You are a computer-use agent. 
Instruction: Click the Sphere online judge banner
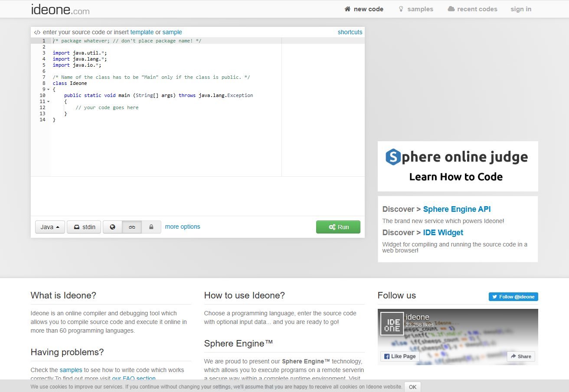click(x=458, y=166)
